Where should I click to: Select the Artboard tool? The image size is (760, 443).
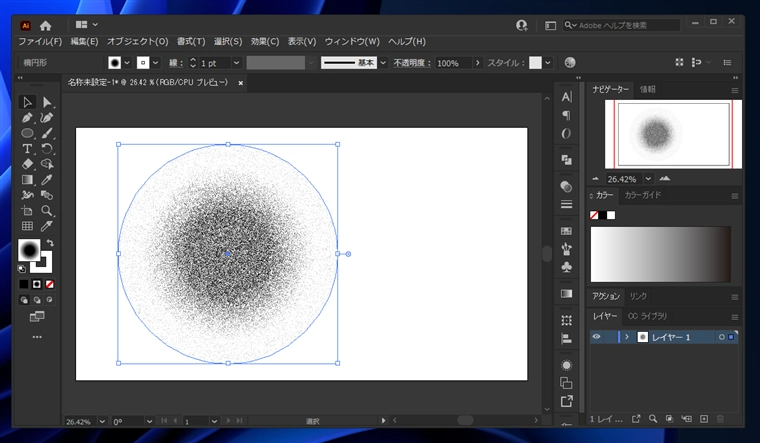(x=27, y=210)
